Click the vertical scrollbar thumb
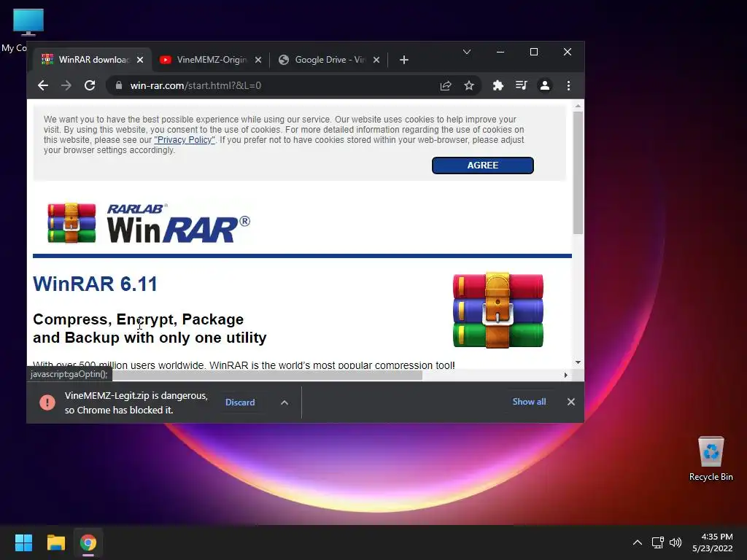 (x=578, y=172)
